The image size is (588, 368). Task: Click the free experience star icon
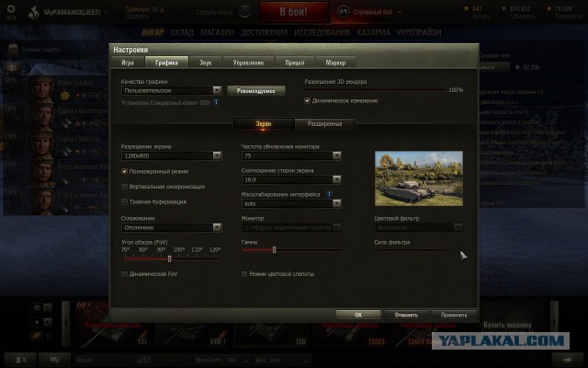point(549,8)
